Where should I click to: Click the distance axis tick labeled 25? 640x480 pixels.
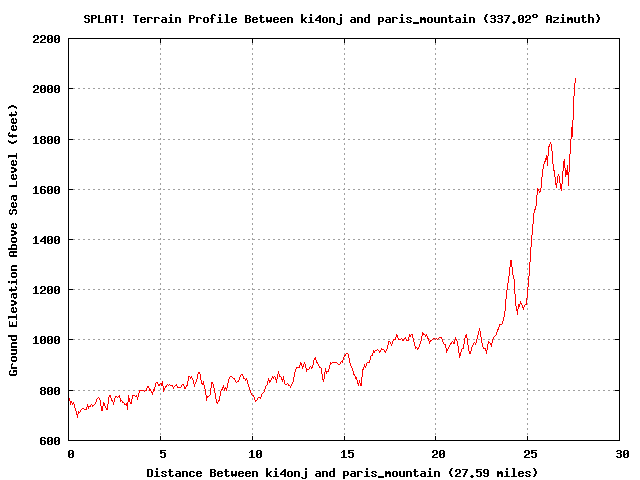[x=529, y=453]
